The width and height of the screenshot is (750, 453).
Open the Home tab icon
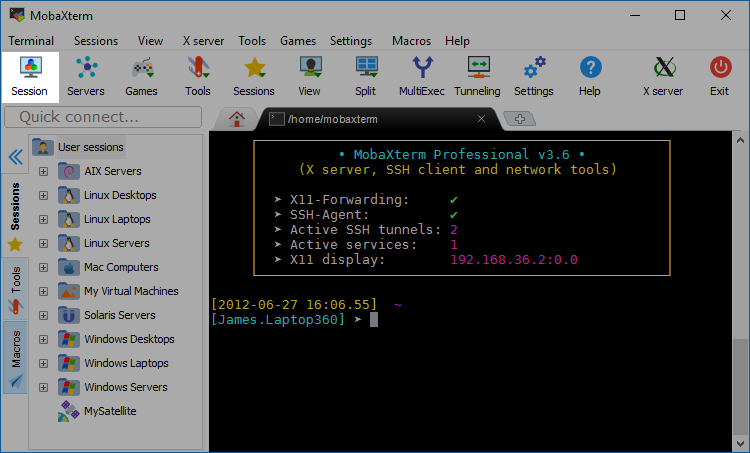tap(237, 119)
